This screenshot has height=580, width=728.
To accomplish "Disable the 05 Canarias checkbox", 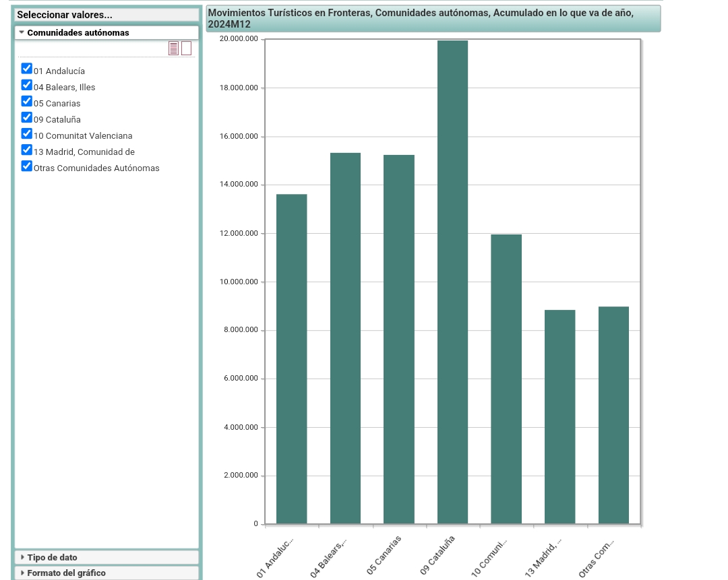I will point(27,101).
